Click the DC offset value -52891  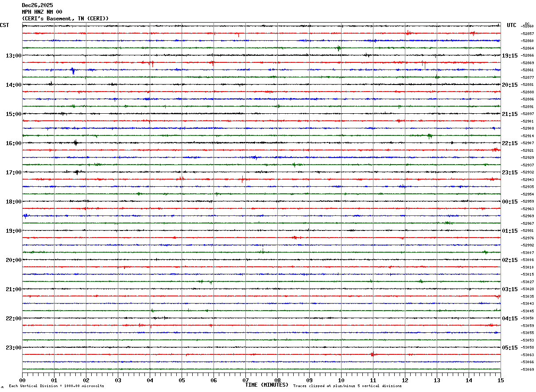coord(528,107)
